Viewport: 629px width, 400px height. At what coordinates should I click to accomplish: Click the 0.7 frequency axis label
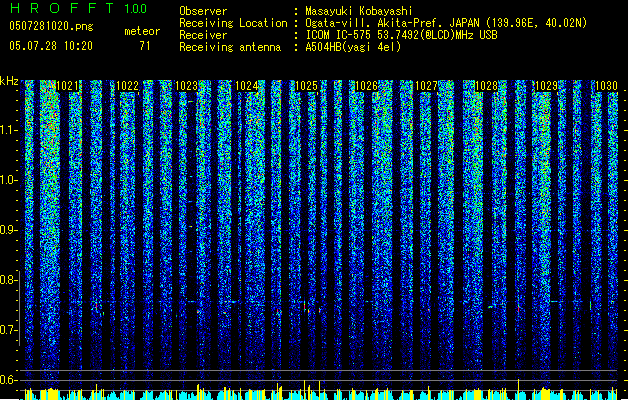[9, 330]
